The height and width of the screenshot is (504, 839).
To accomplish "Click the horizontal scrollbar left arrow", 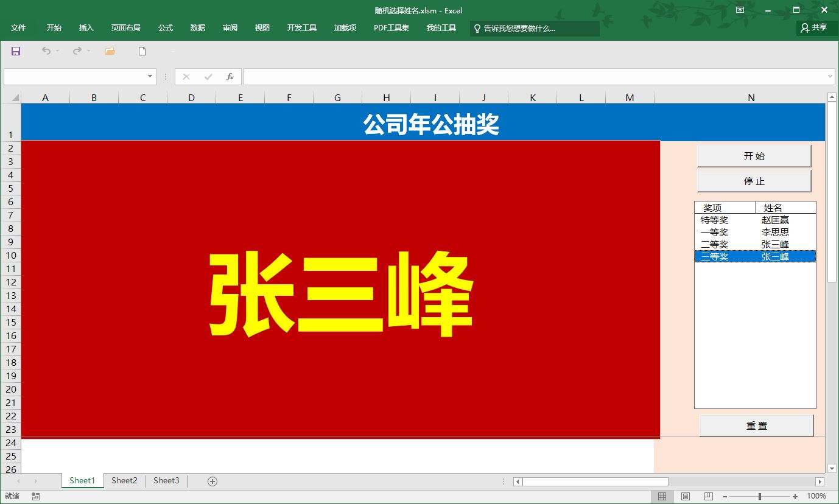I will (518, 481).
